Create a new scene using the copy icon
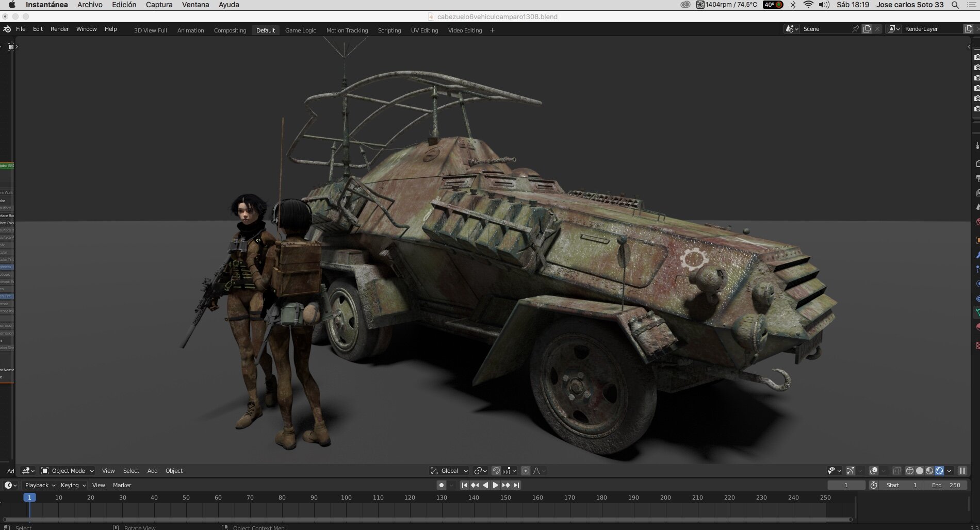The width and height of the screenshot is (980, 530). [x=867, y=29]
